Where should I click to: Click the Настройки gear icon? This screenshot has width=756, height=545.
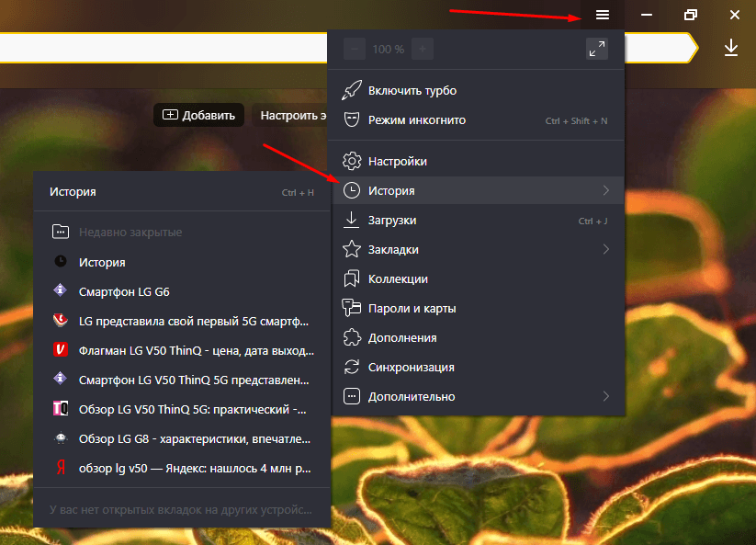(352, 161)
